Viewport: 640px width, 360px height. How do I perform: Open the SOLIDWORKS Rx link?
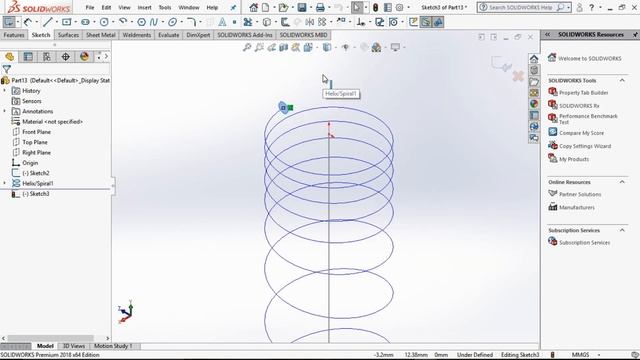click(579, 106)
